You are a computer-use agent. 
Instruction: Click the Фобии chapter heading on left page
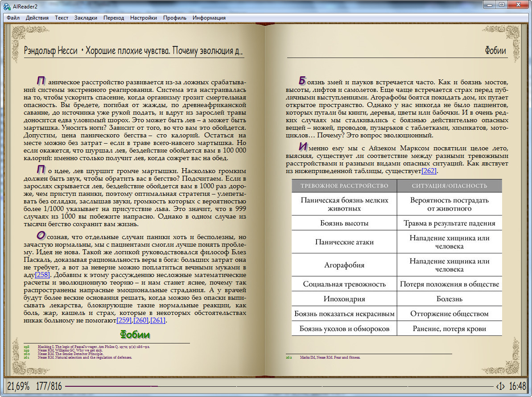click(135, 335)
